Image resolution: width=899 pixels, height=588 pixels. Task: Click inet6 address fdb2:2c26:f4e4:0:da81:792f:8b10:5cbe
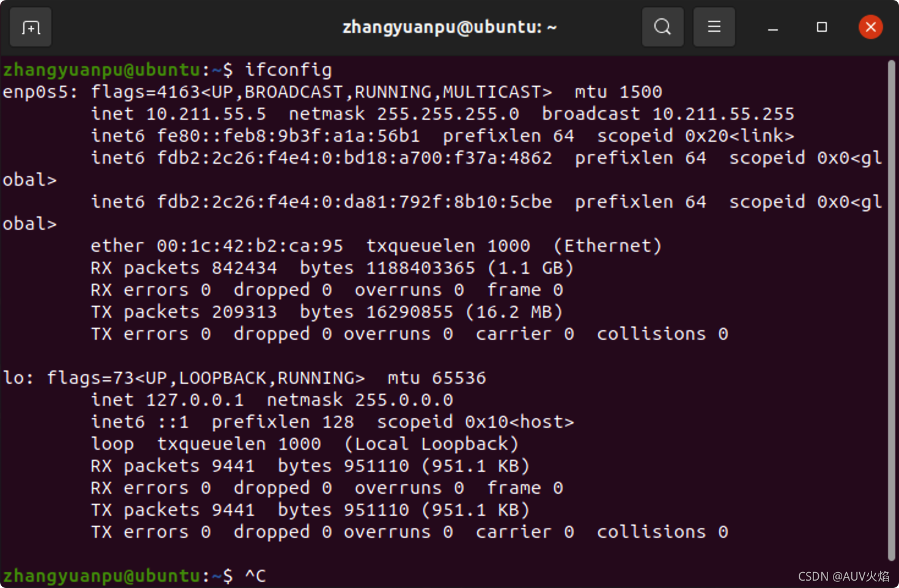[x=355, y=202]
